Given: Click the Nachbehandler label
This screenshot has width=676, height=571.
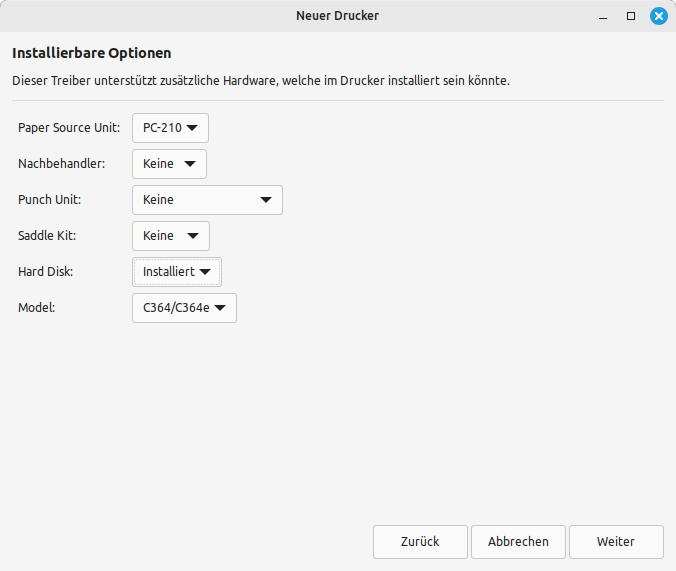Looking at the screenshot, I should point(62,164).
